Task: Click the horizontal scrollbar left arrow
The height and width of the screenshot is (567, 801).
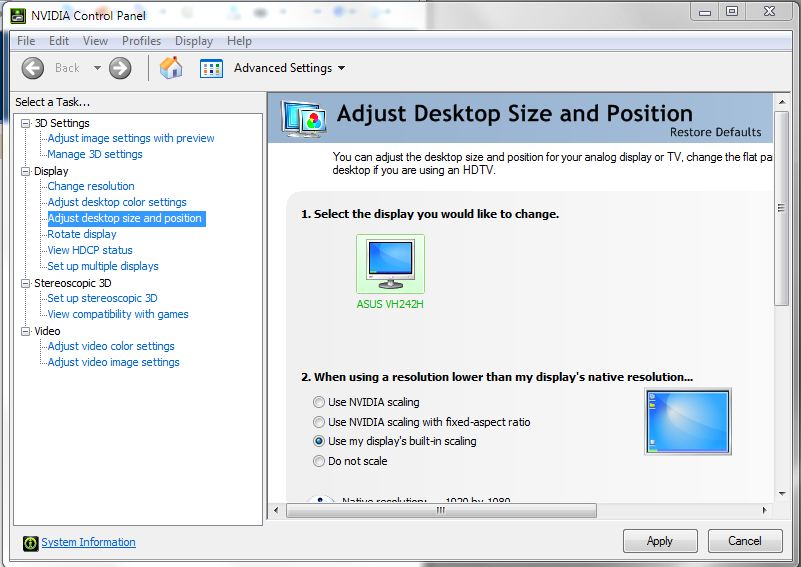Action: pyautogui.click(x=276, y=510)
